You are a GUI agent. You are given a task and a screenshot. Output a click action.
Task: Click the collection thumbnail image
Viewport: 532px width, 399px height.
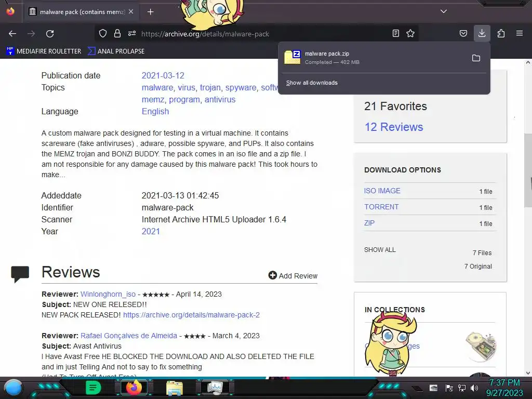(481, 346)
